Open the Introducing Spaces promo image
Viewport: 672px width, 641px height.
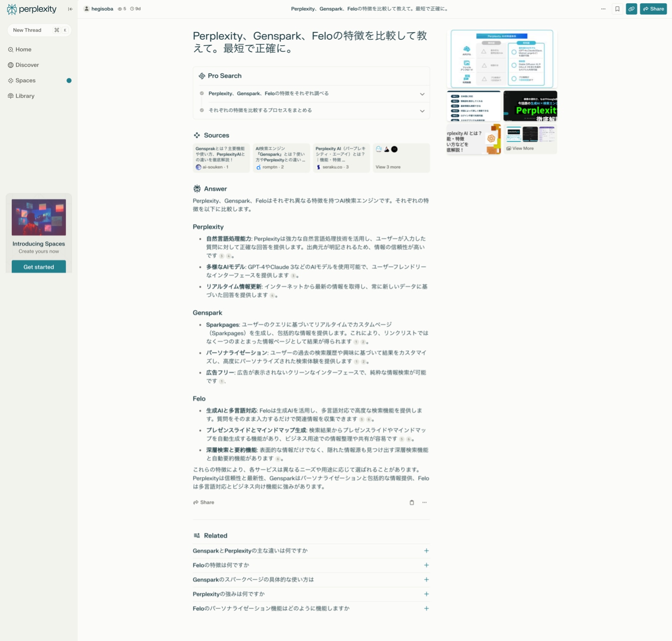pos(39,217)
